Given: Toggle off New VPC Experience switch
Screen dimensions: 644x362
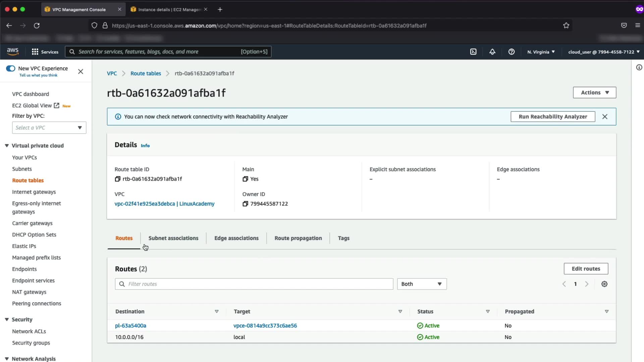Looking at the screenshot, I should pos(11,68).
